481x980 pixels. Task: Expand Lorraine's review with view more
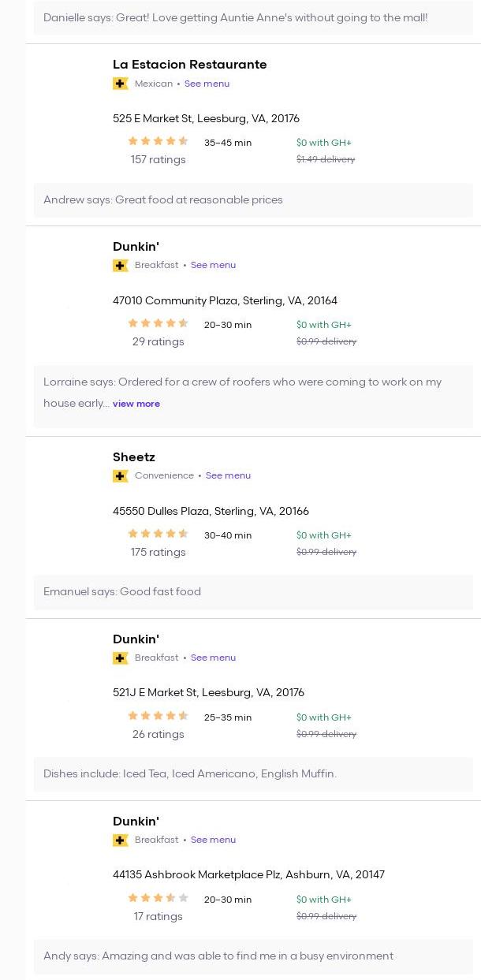tap(136, 404)
